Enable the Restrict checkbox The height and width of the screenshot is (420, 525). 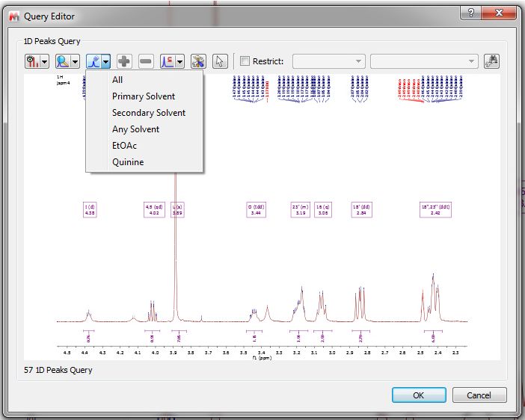[244, 61]
